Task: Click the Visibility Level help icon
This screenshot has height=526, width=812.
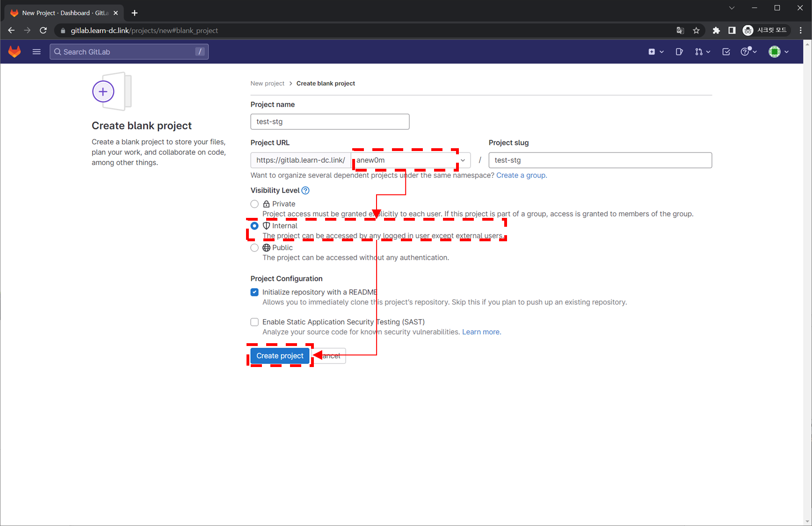Action: click(x=305, y=190)
